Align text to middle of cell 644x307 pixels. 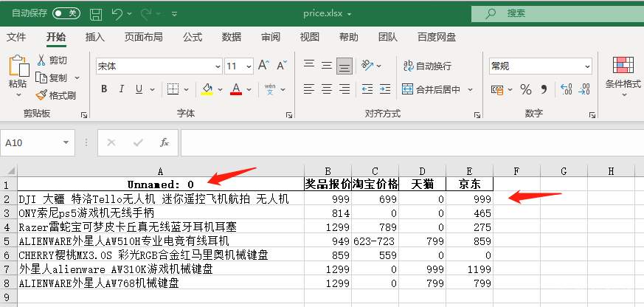[327, 66]
